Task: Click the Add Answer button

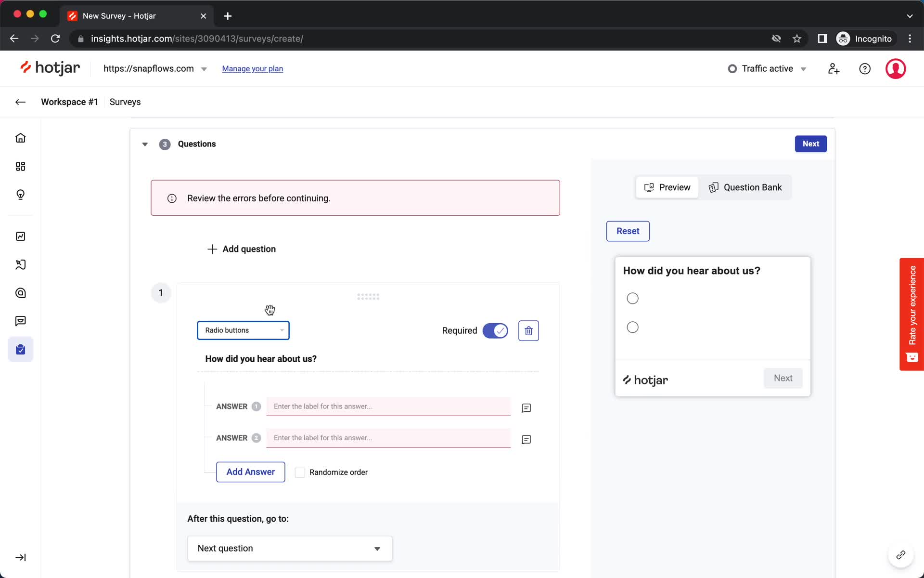Action: coord(250,472)
